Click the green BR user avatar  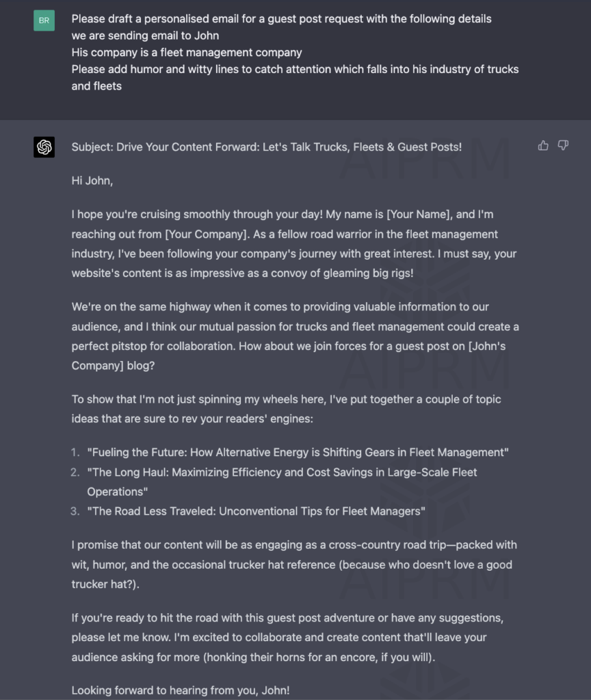(x=44, y=21)
